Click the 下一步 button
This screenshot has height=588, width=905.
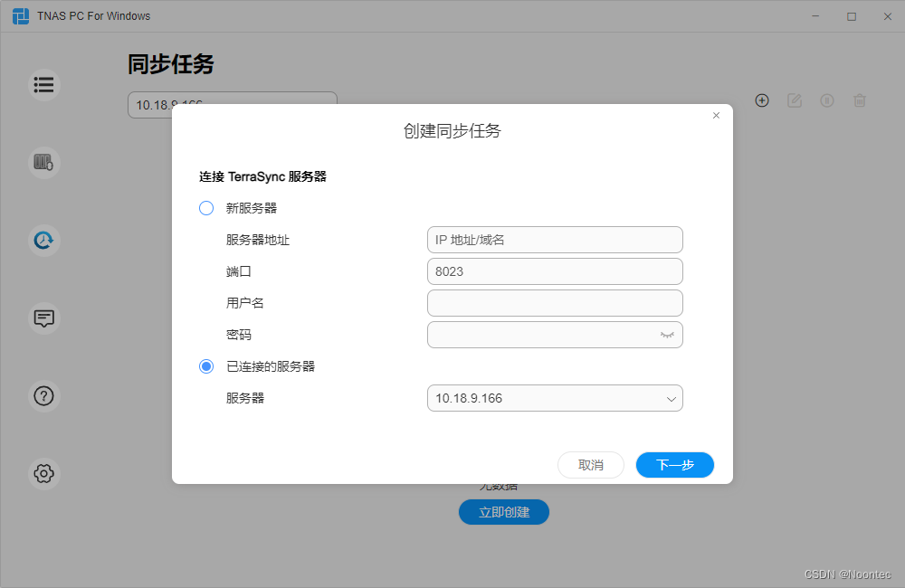click(675, 465)
